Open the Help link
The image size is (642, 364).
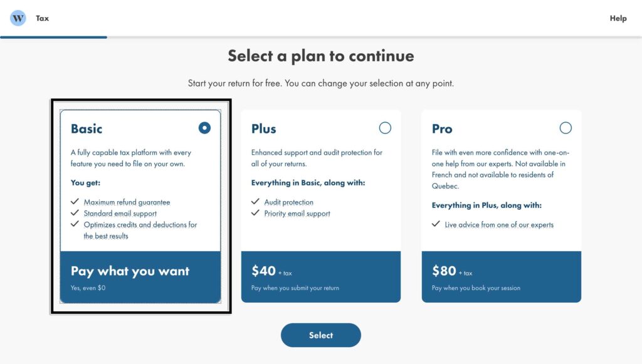pyautogui.click(x=618, y=18)
